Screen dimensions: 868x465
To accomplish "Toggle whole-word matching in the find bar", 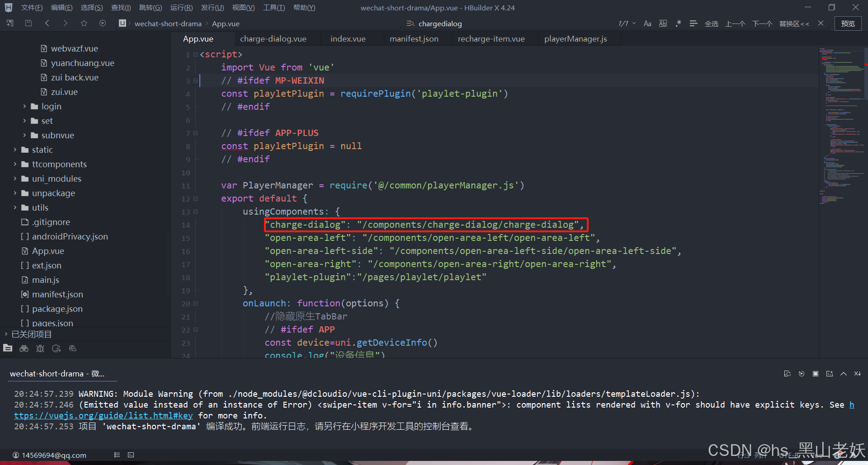I will click(663, 23).
